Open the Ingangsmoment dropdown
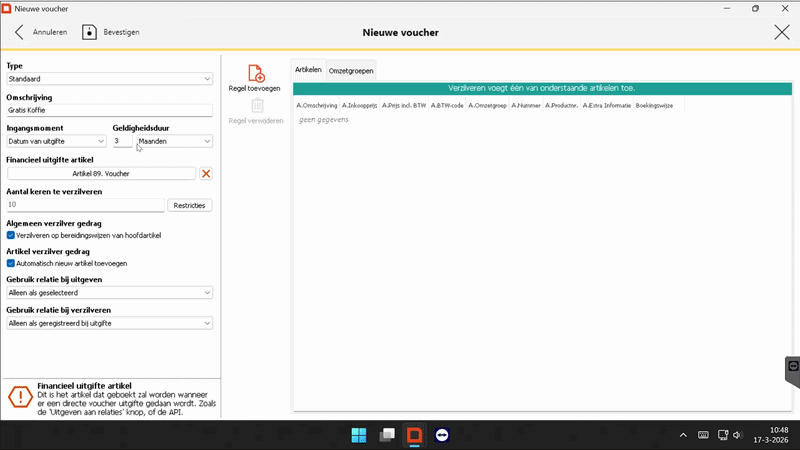The width and height of the screenshot is (800, 450). point(56,141)
